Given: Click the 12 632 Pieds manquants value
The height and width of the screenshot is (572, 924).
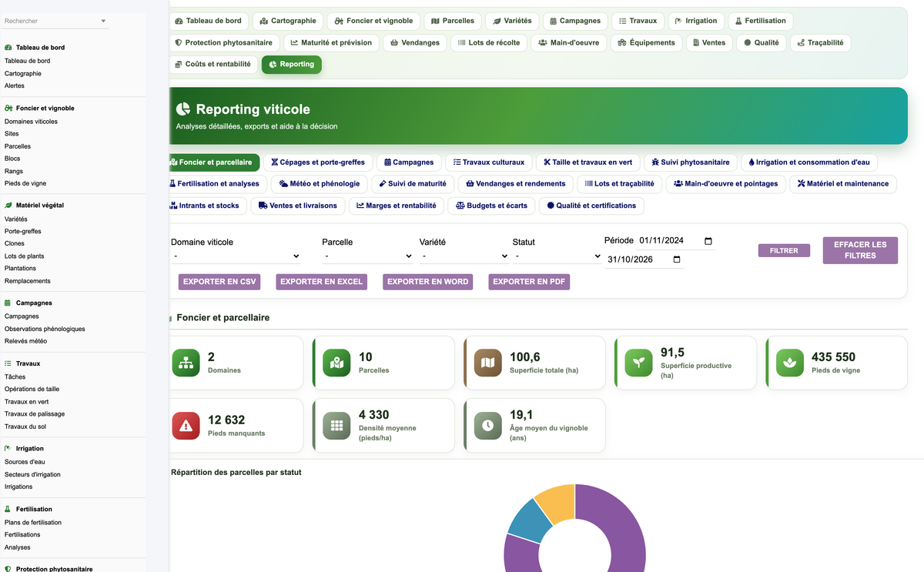Looking at the screenshot, I should coord(226,420).
